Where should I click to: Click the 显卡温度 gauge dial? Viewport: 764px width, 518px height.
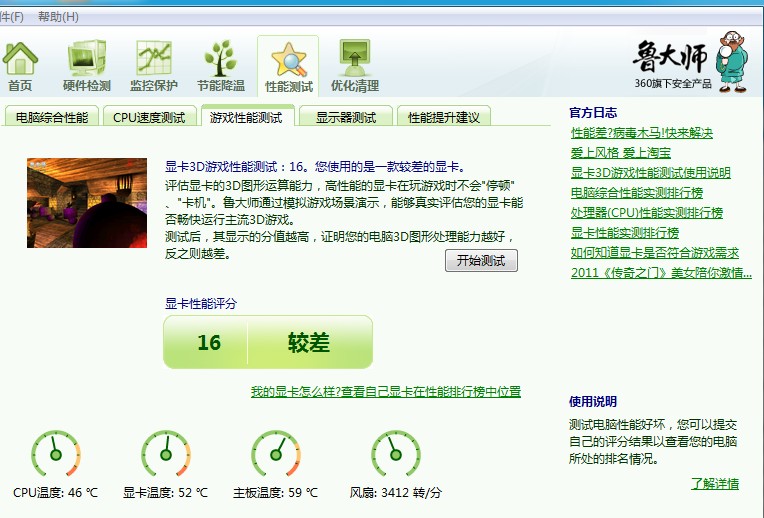coord(166,454)
